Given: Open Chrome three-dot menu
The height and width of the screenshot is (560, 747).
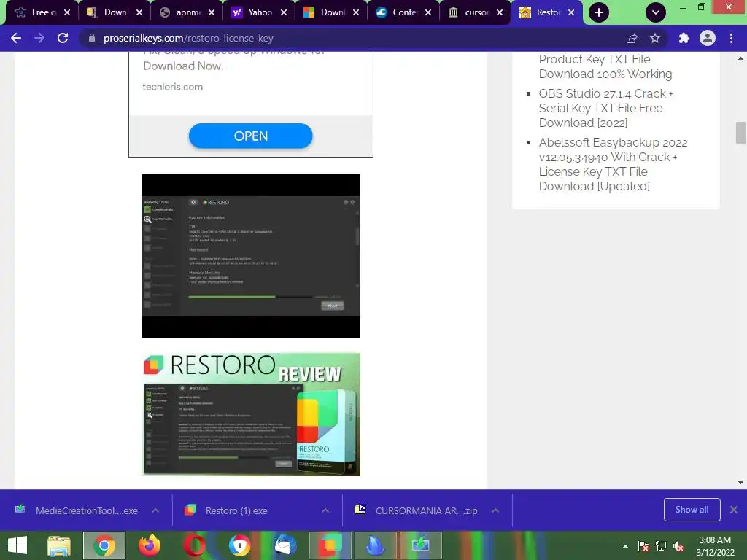Looking at the screenshot, I should click(x=731, y=38).
